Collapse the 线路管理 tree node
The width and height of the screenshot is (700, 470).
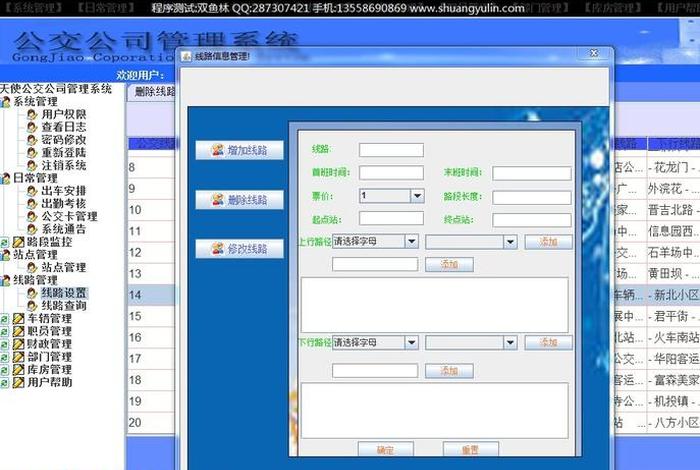point(5,281)
